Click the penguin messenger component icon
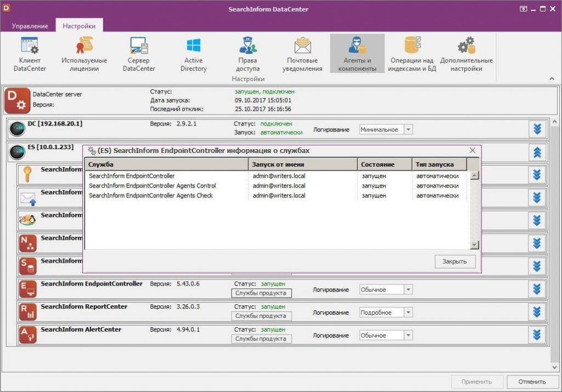This screenshot has width=562, height=392. (27, 220)
